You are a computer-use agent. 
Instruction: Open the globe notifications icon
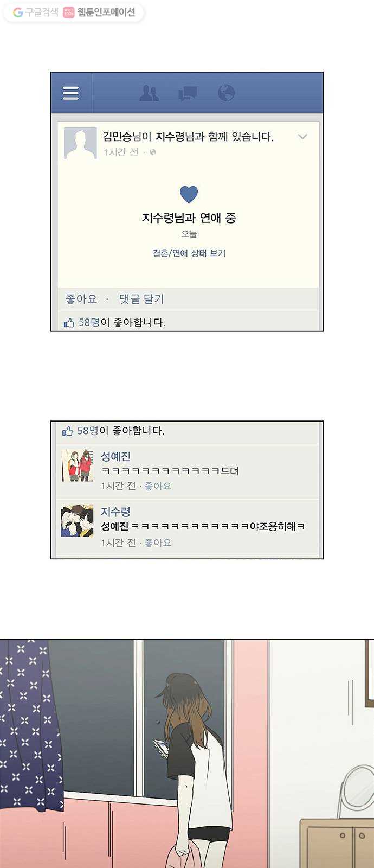click(x=226, y=93)
